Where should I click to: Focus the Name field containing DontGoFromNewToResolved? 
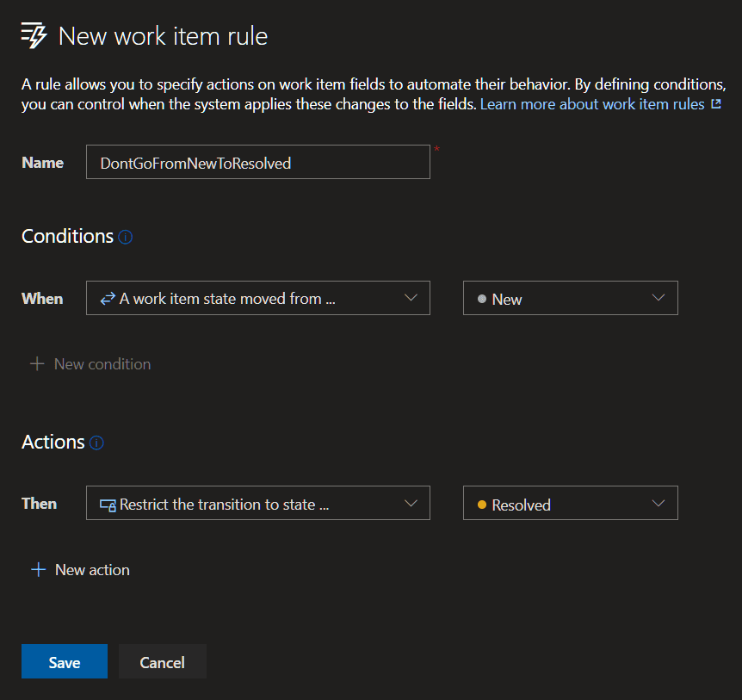(257, 162)
